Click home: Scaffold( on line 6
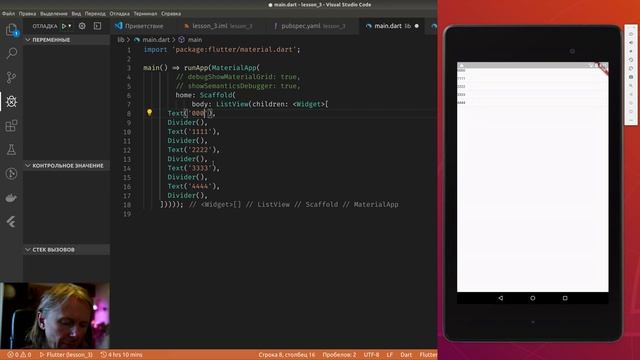The height and width of the screenshot is (360, 640). (205, 95)
